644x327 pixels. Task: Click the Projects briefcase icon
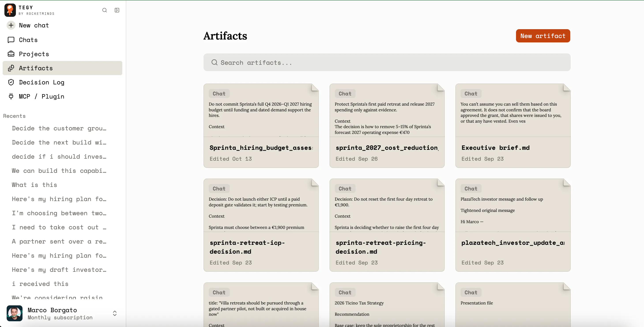point(11,54)
